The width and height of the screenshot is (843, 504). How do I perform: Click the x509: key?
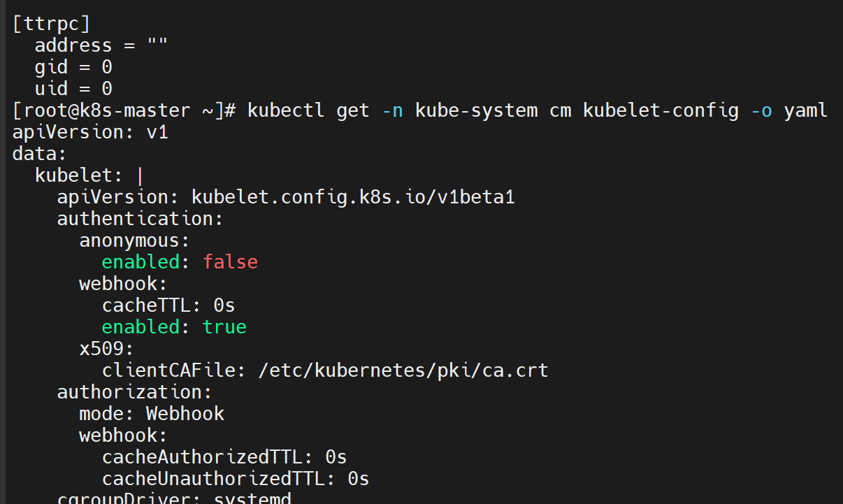(106, 349)
